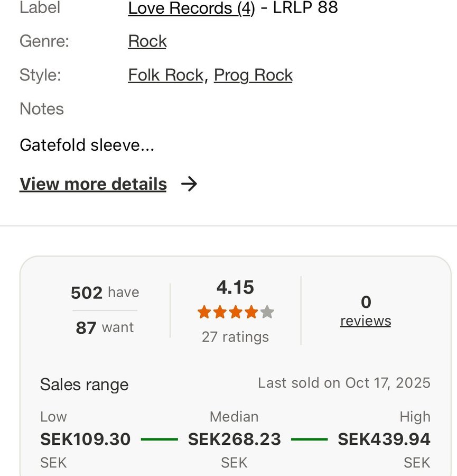Click the low price SEK109.30
The width and height of the screenshot is (457, 476).
[x=85, y=439]
